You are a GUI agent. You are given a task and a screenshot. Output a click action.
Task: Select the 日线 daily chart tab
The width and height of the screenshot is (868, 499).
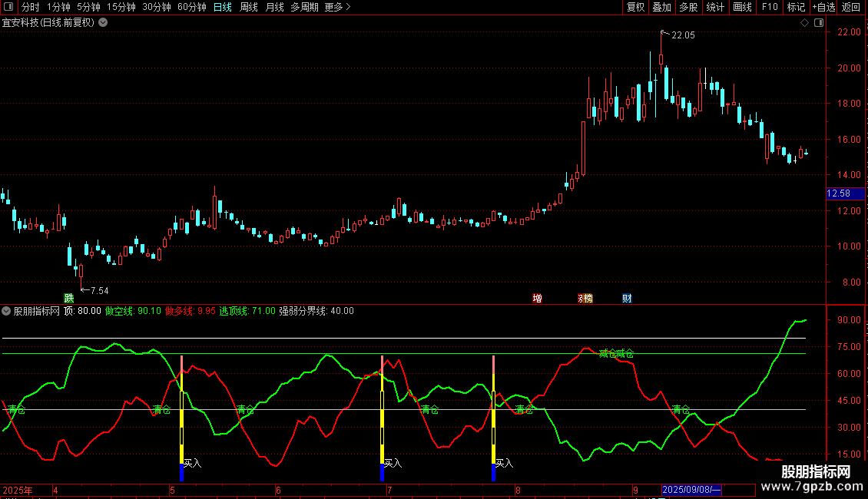[223, 7]
